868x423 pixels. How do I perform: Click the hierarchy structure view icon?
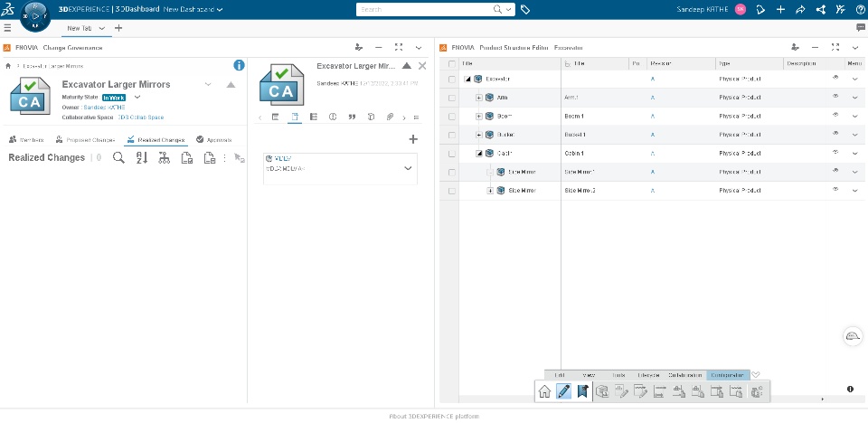164,158
